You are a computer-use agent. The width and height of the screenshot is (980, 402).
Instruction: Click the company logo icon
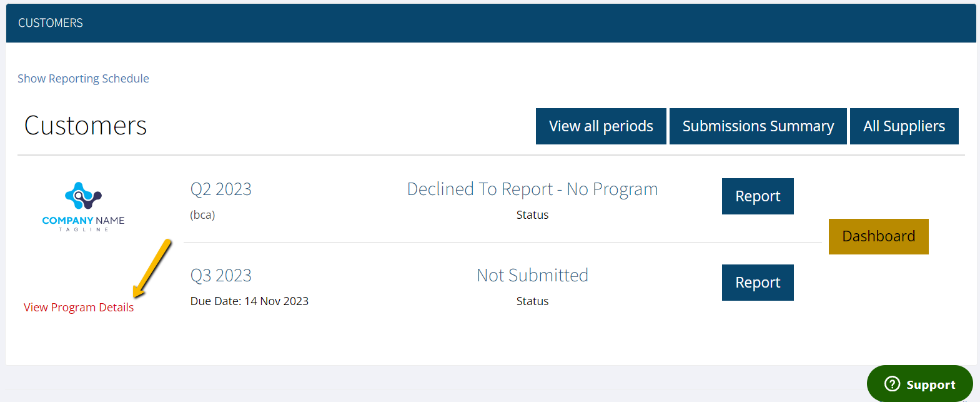coord(83,196)
